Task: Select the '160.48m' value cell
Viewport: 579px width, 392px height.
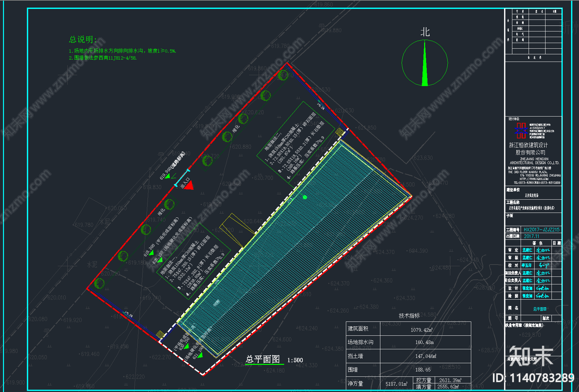Action: pyautogui.click(x=426, y=342)
